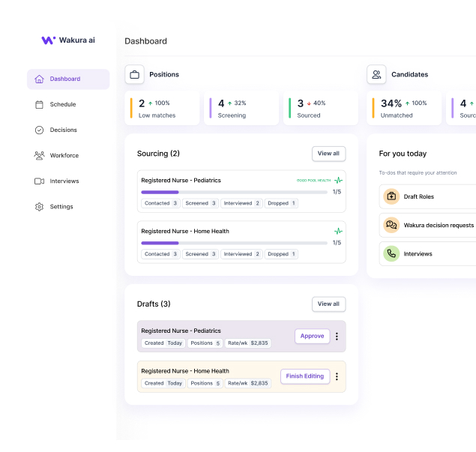Select the Low matches stat card
The image size is (476, 452).
coord(163,109)
